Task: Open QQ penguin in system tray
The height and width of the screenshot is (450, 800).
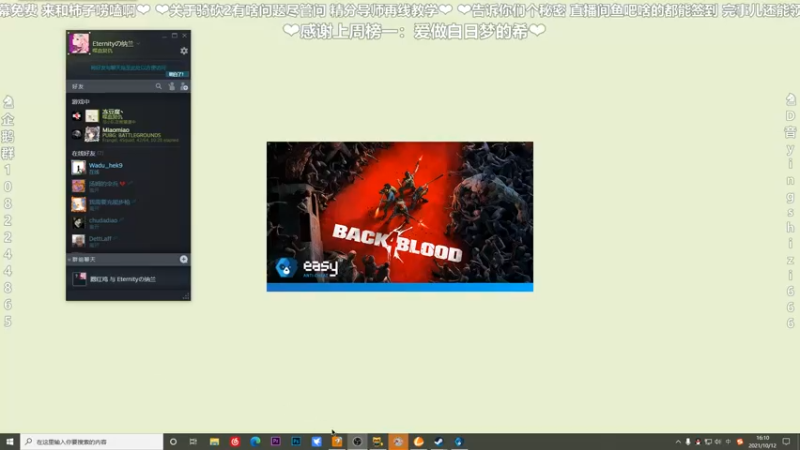Action: pyautogui.click(x=698, y=442)
